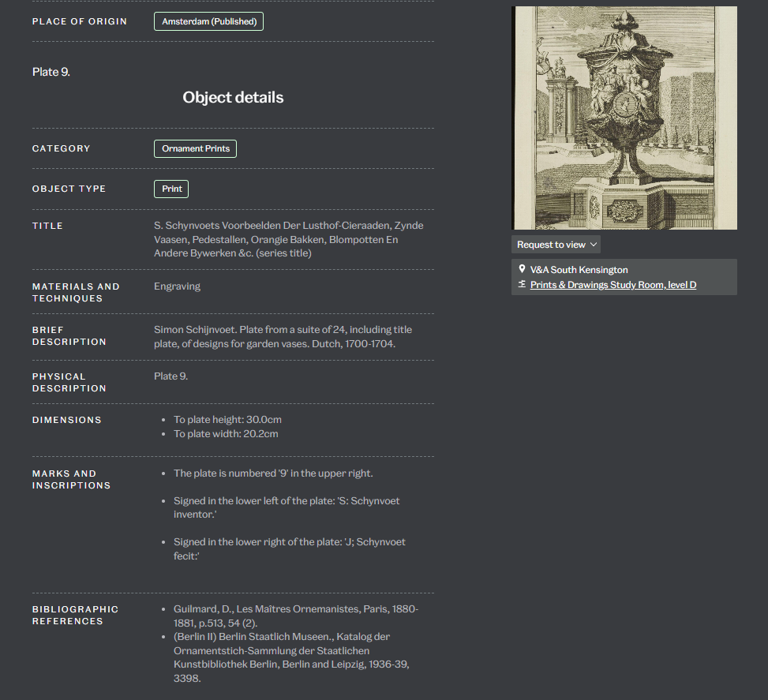Select the Amsterdam (Published) place tag
This screenshot has width=768, height=700.
(x=208, y=21)
